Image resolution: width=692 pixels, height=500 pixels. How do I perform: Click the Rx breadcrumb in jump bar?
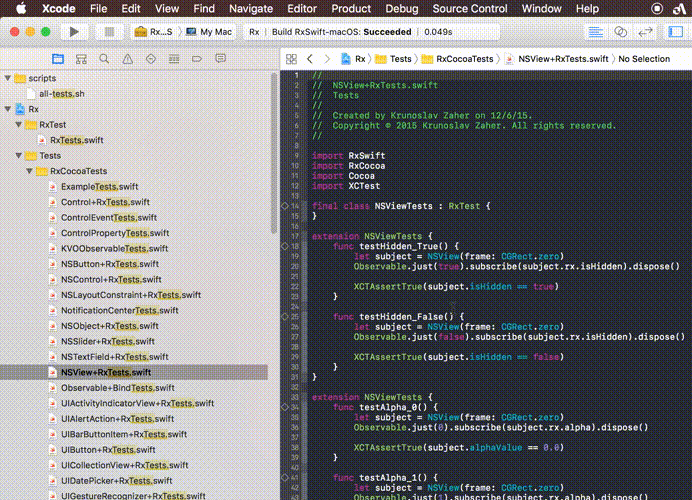(x=354, y=59)
